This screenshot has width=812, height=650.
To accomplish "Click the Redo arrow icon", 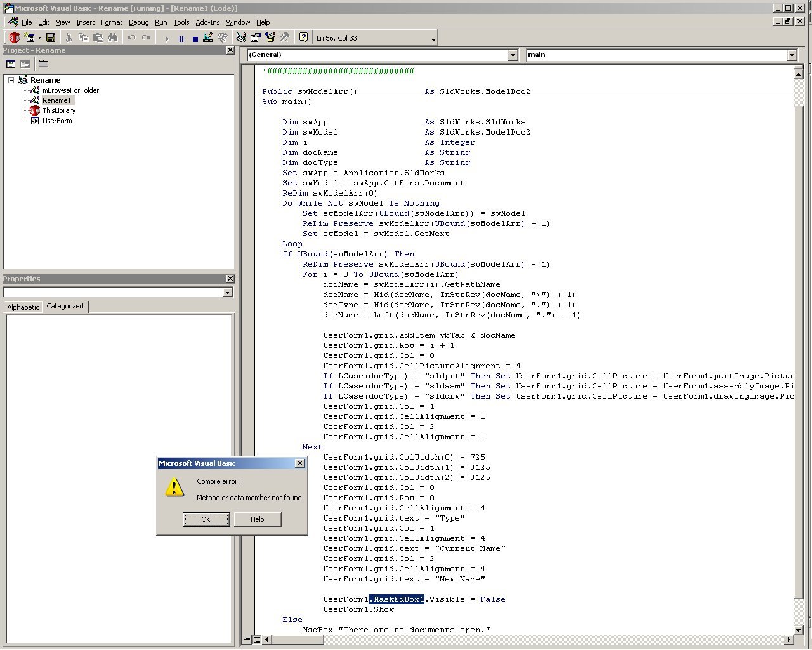I will pos(146,38).
